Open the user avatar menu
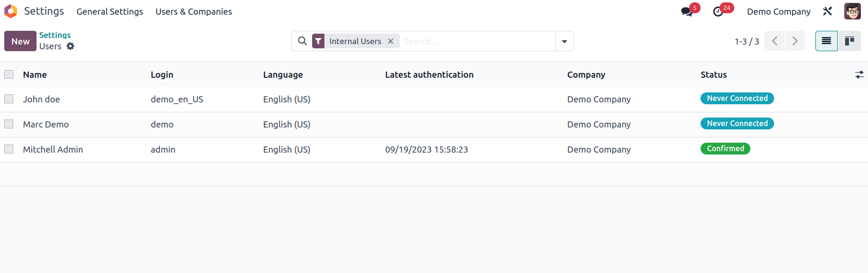868x273 pixels. pos(852,11)
